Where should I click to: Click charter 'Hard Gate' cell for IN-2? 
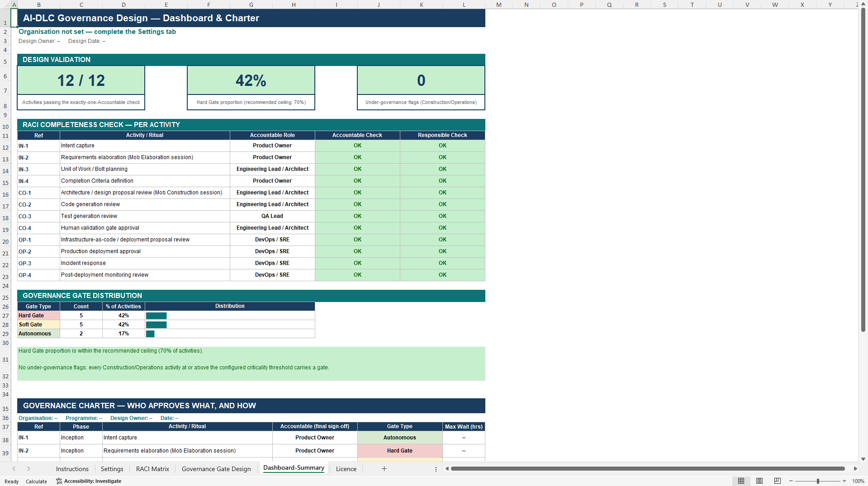click(400, 451)
